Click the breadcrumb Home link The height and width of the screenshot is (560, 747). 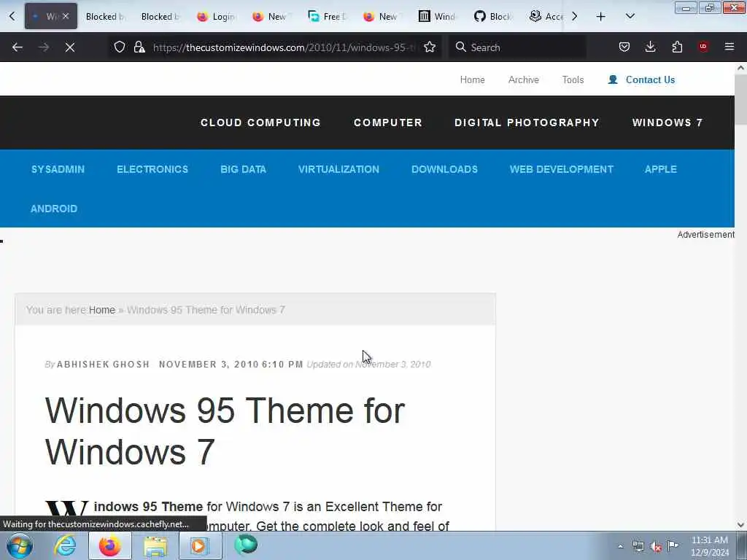point(102,310)
